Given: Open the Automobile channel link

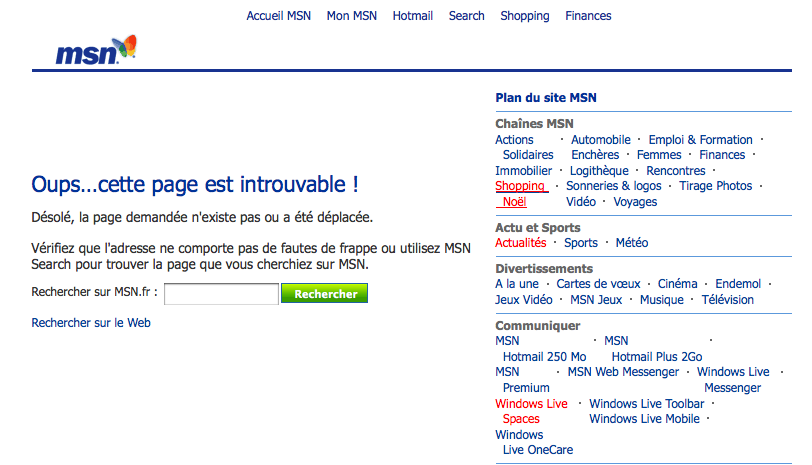Looking at the screenshot, I should (601, 140).
